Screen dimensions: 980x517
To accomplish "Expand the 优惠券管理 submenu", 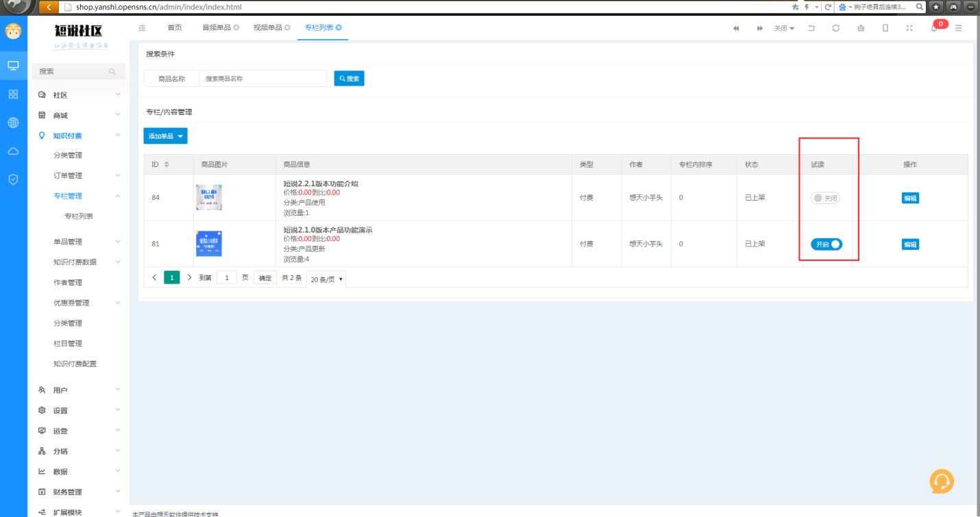I will click(79, 303).
